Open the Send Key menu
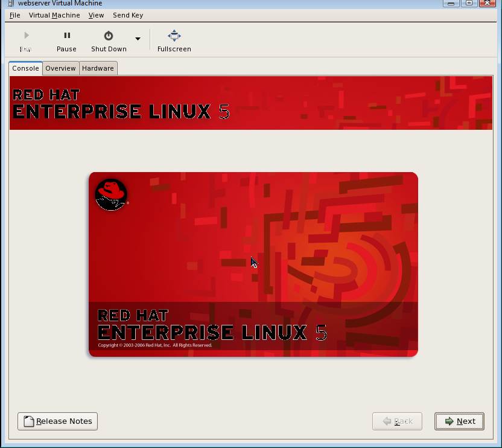502x448 pixels. pos(128,15)
